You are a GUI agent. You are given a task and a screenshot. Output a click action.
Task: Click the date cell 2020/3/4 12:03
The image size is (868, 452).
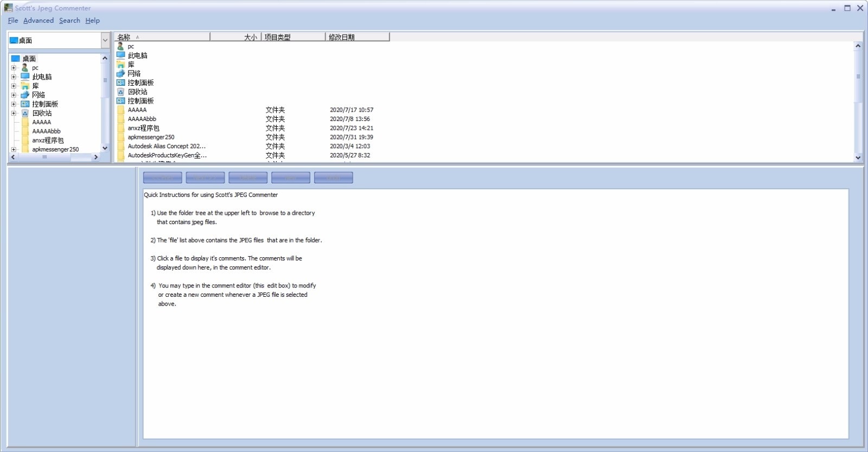click(x=350, y=146)
